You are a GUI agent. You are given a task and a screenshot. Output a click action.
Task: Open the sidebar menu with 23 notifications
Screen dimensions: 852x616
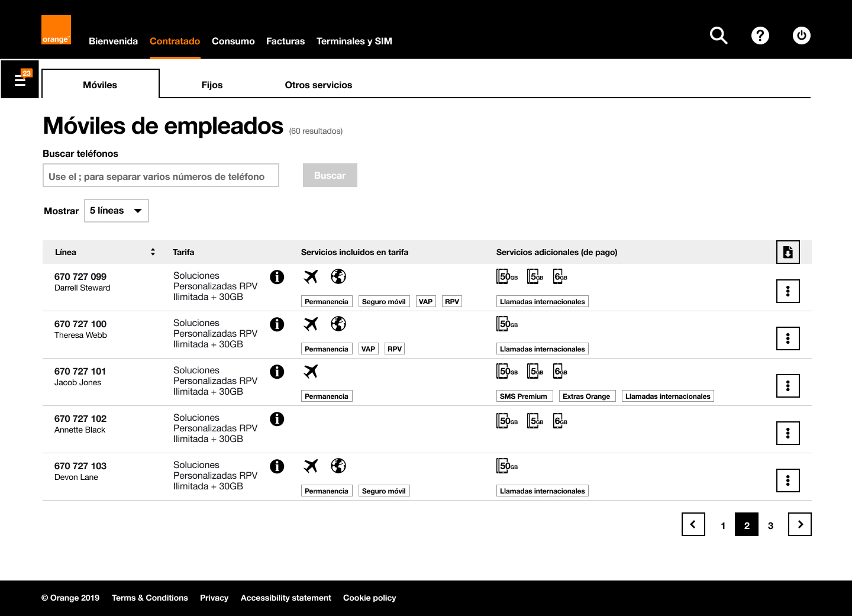click(20, 79)
